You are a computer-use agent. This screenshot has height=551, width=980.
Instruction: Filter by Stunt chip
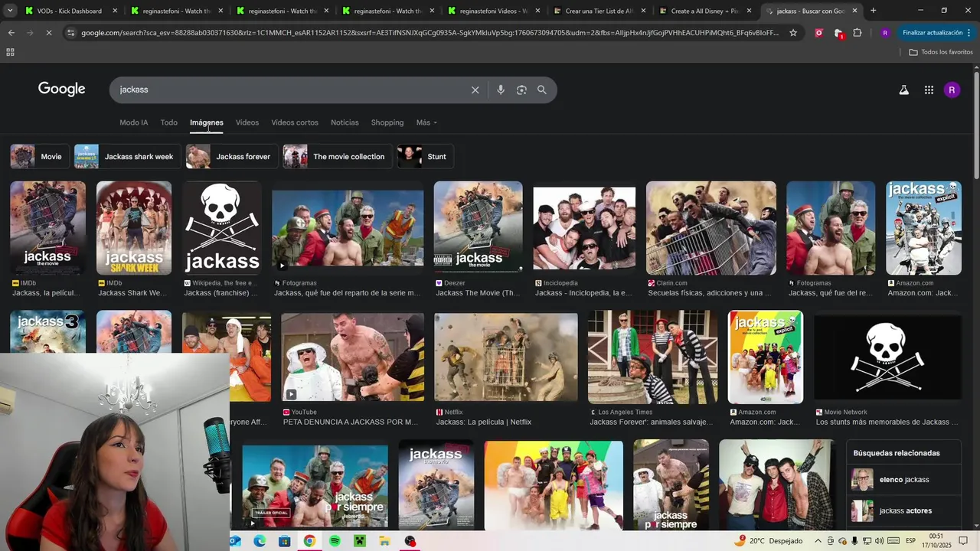pos(425,157)
